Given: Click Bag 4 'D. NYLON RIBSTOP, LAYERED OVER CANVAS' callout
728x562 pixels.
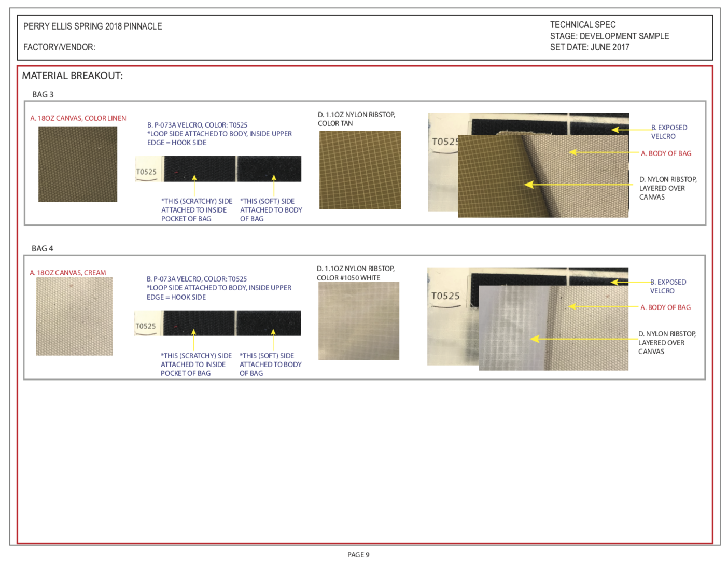Looking at the screenshot, I should click(x=667, y=343).
